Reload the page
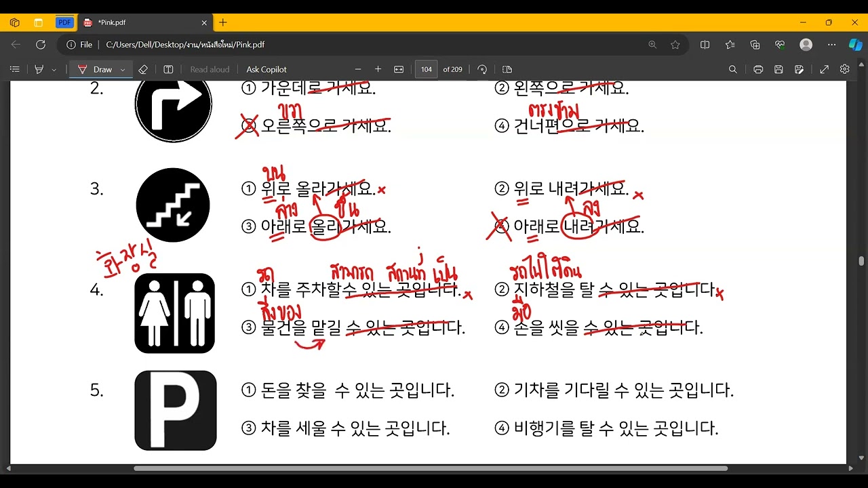Screen dimensions: 868x488 point(41,45)
